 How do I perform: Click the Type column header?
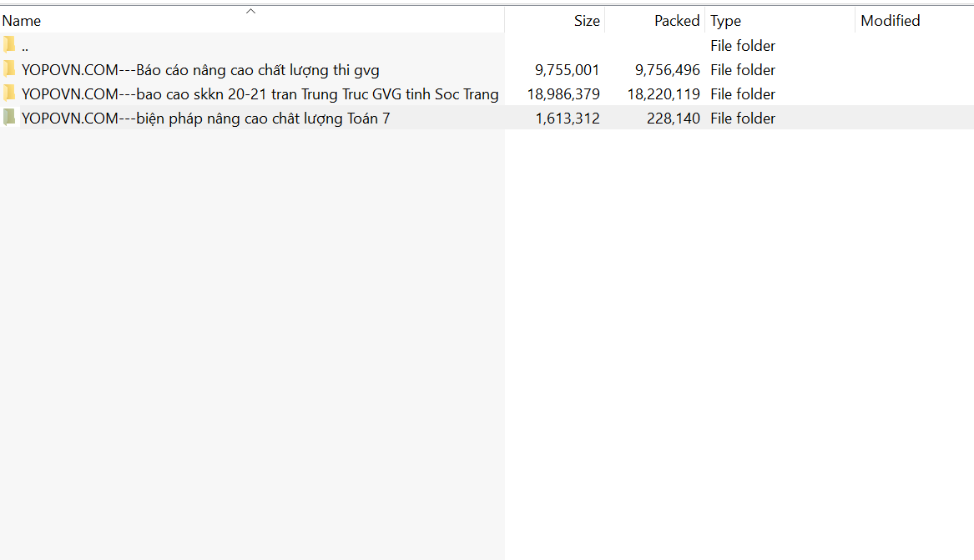click(x=725, y=22)
